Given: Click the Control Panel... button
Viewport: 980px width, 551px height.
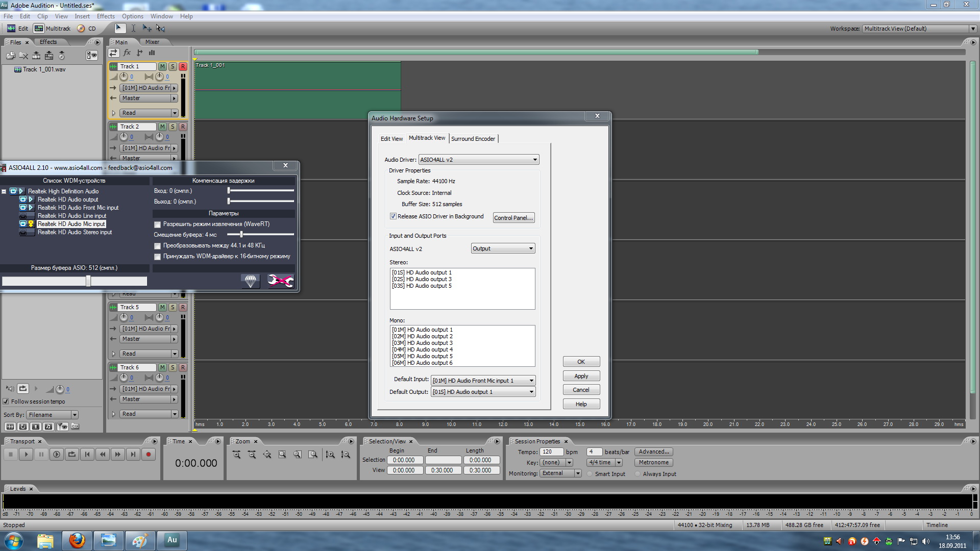Looking at the screenshot, I should pyautogui.click(x=513, y=218).
